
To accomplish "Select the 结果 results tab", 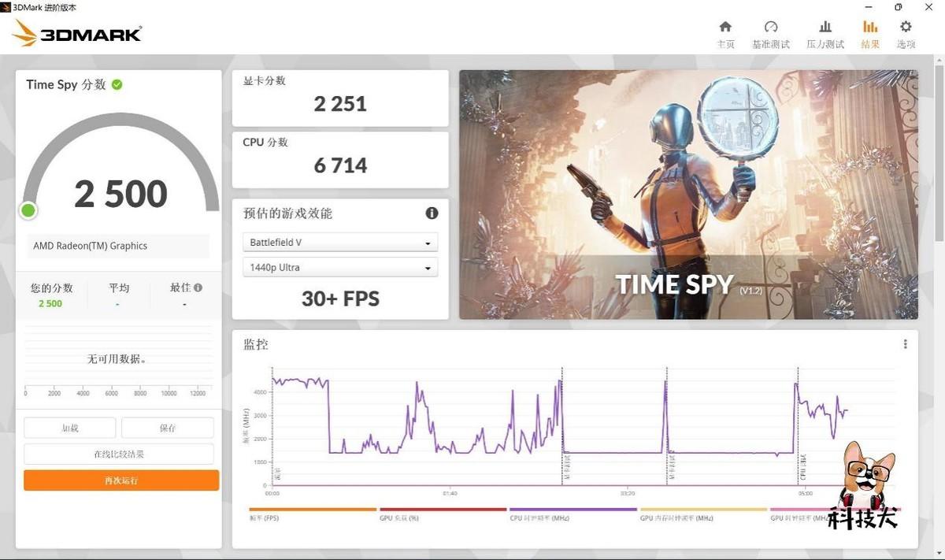I will point(870,35).
